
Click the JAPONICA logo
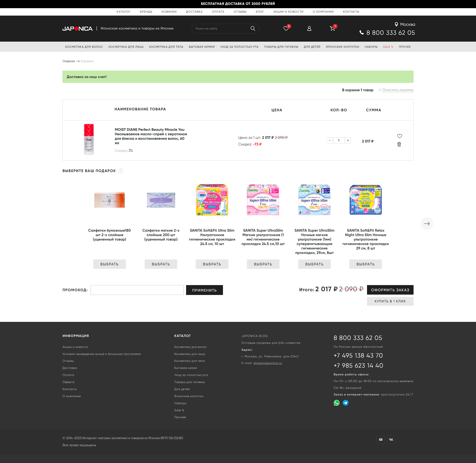(77, 29)
